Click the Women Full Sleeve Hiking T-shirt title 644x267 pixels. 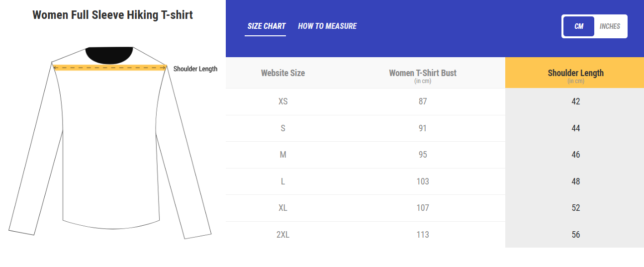[x=112, y=15]
